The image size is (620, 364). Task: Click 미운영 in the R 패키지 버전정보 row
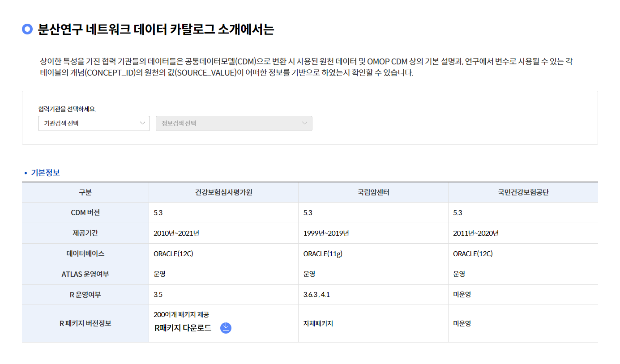coord(462,323)
